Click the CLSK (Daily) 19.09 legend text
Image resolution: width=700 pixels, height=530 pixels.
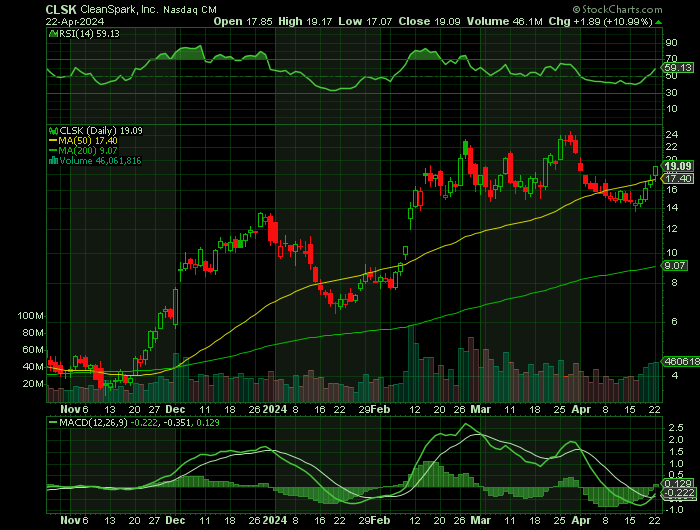101,131
